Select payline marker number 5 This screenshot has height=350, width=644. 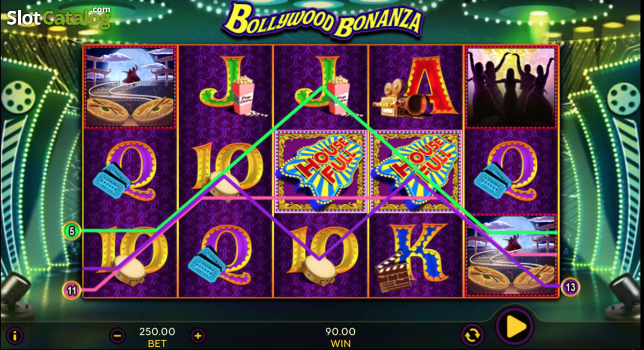click(x=71, y=232)
